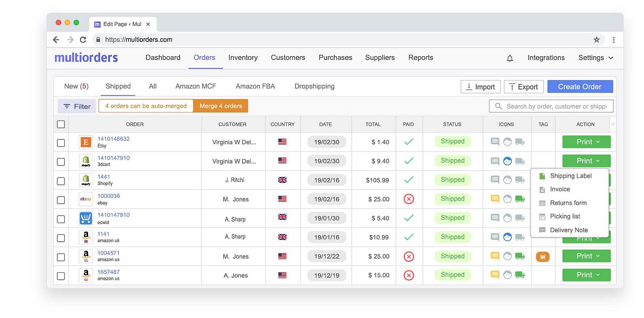Open the Integrations link
644x318 pixels.
(x=546, y=58)
